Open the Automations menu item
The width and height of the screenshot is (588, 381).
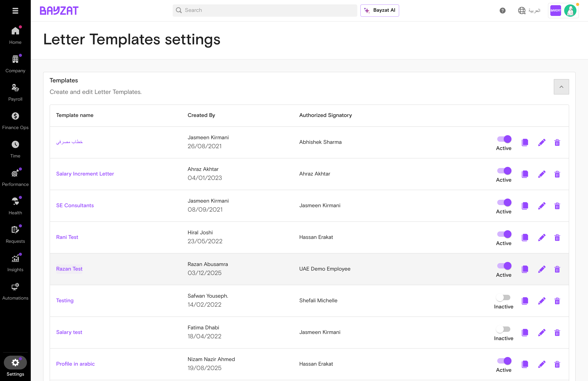pos(15,292)
